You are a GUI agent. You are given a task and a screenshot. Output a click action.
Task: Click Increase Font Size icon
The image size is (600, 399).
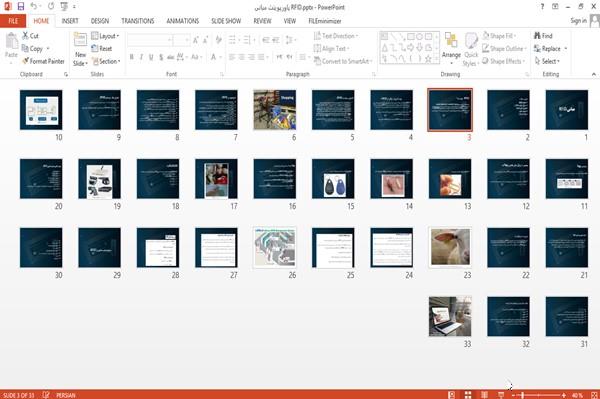[x=196, y=40]
